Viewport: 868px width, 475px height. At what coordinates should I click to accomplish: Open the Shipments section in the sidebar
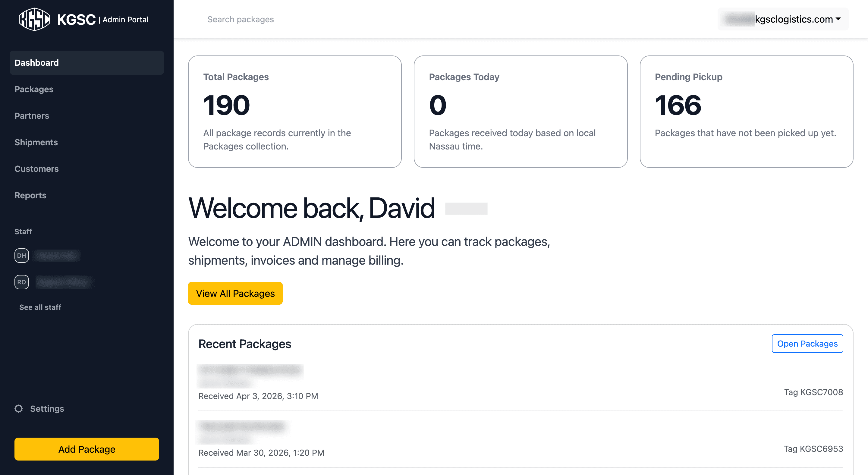pyautogui.click(x=36, y=142)
